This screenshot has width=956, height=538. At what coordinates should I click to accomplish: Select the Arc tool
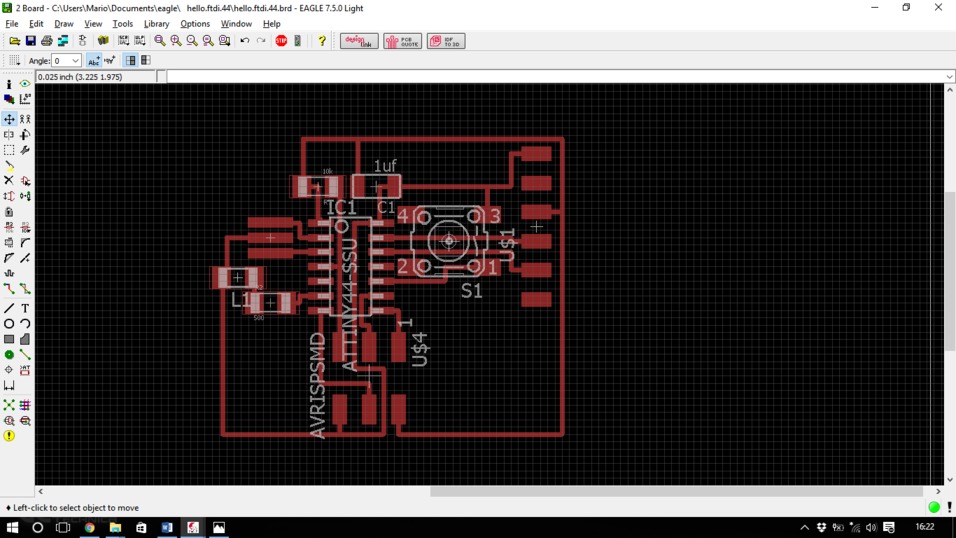point(25,324)
